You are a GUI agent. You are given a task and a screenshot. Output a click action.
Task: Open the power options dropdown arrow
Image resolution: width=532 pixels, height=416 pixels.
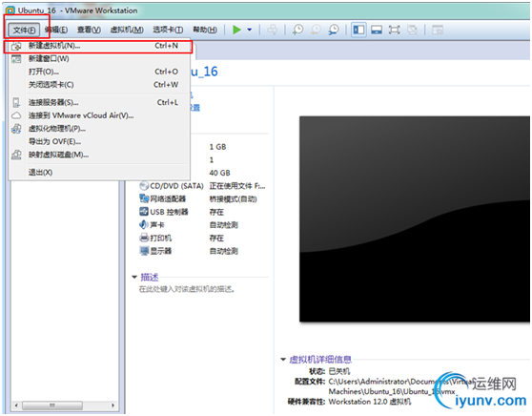coord(250,30)
